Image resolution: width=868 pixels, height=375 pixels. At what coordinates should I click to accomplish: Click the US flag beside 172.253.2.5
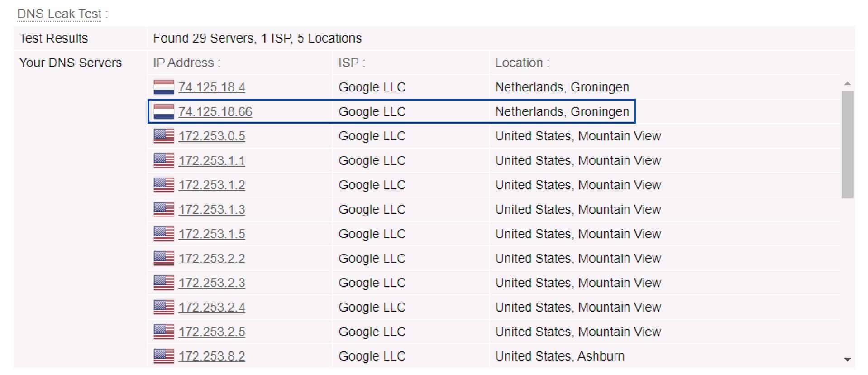pos(163,332)
